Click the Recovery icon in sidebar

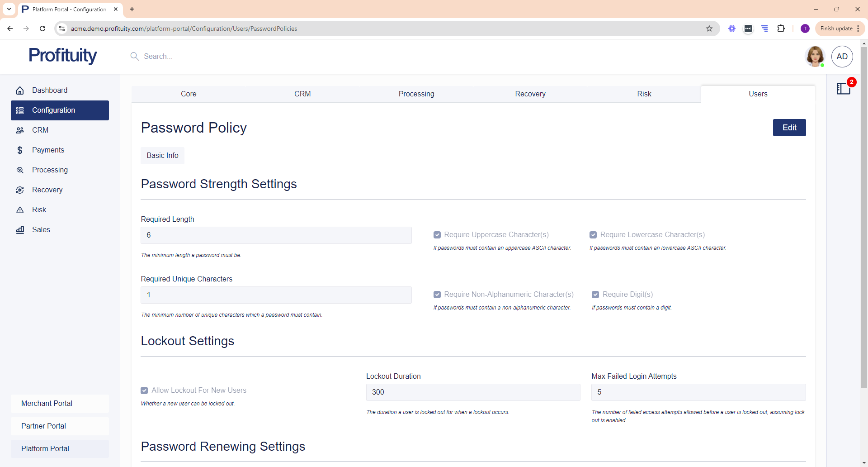tap(20, 190)
